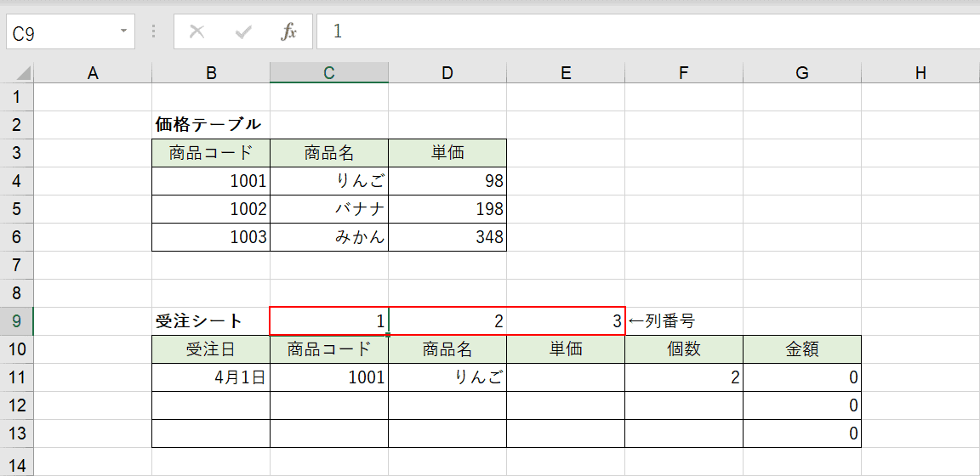Select amount cell G12 showing 0
Viewport: 980px width, 476px height.
pyautogui.click(x=802, y=406)
